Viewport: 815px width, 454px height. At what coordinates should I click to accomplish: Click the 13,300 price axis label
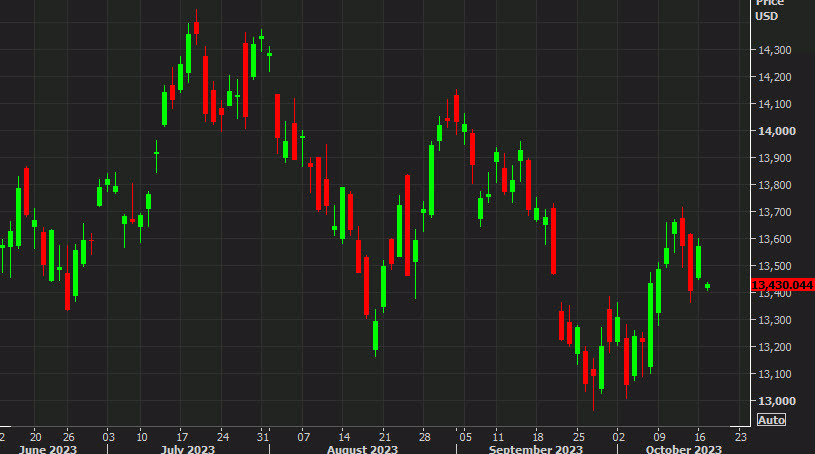(x=774, y=320)
